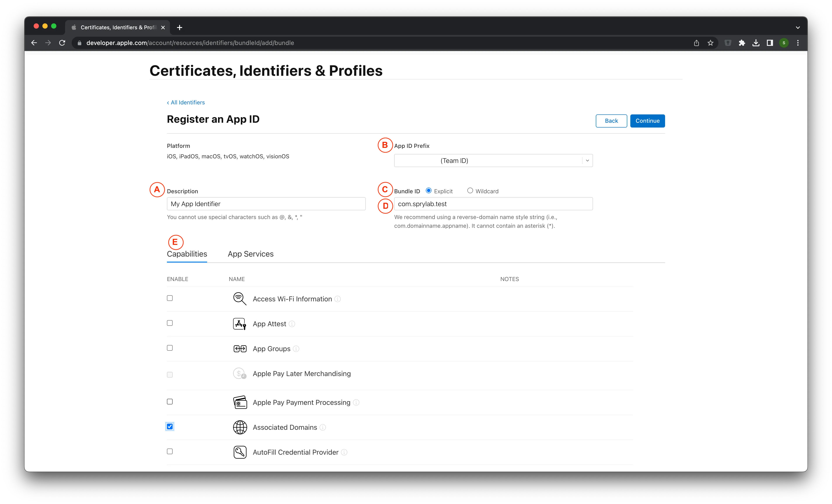Show info for AutoFill Credential Provider

344,453
